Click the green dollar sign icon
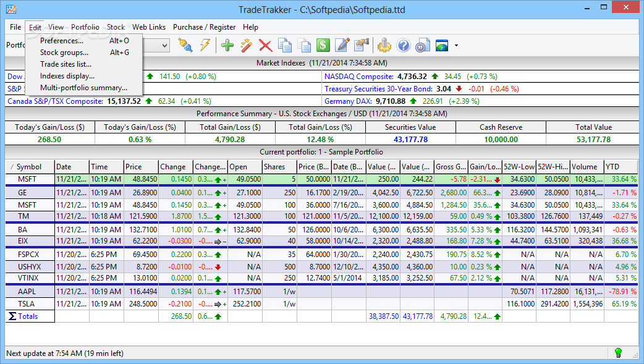644x364 pixels. [x=323, y=45]
